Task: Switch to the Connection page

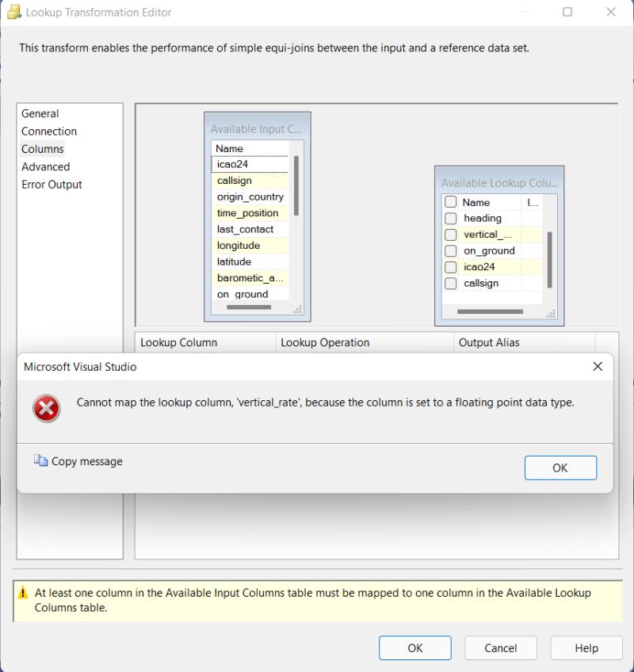Action: (48, 131)
